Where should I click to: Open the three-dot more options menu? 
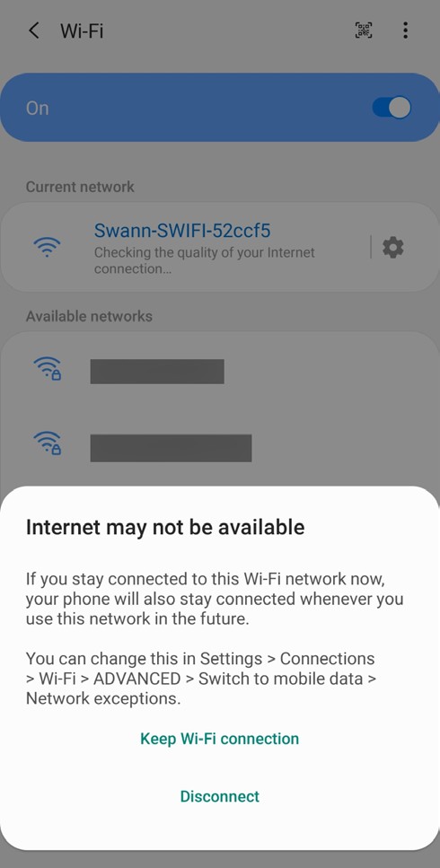click(x=406, y=31)
